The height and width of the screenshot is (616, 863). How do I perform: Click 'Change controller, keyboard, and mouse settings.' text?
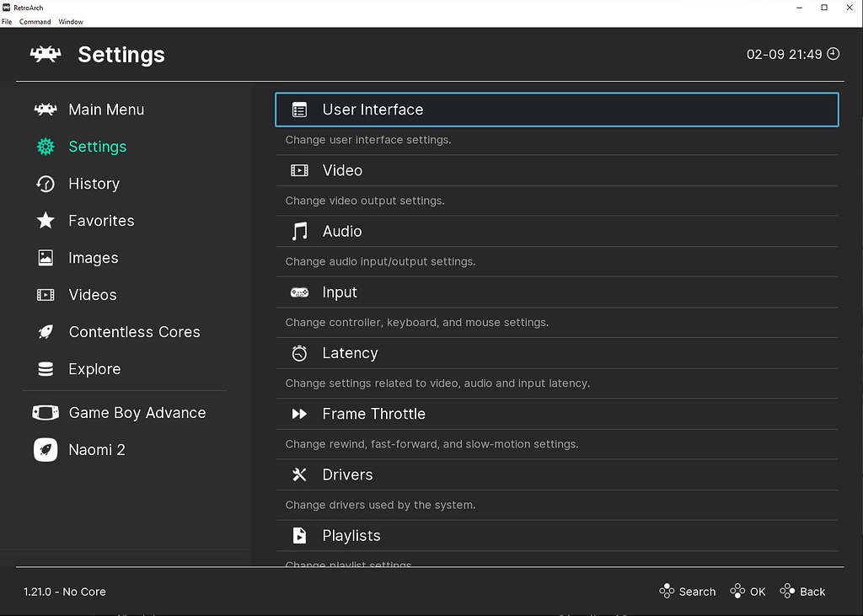416,323
